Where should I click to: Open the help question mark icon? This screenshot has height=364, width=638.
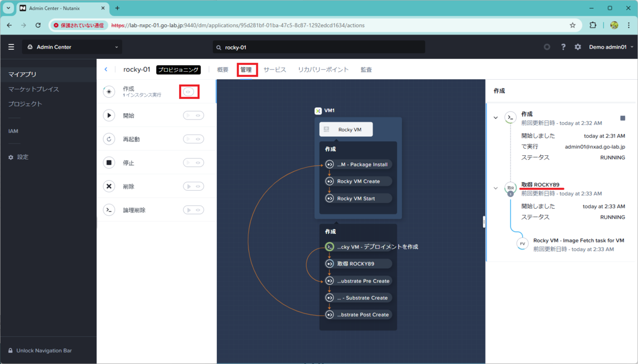tap(563, 47)
